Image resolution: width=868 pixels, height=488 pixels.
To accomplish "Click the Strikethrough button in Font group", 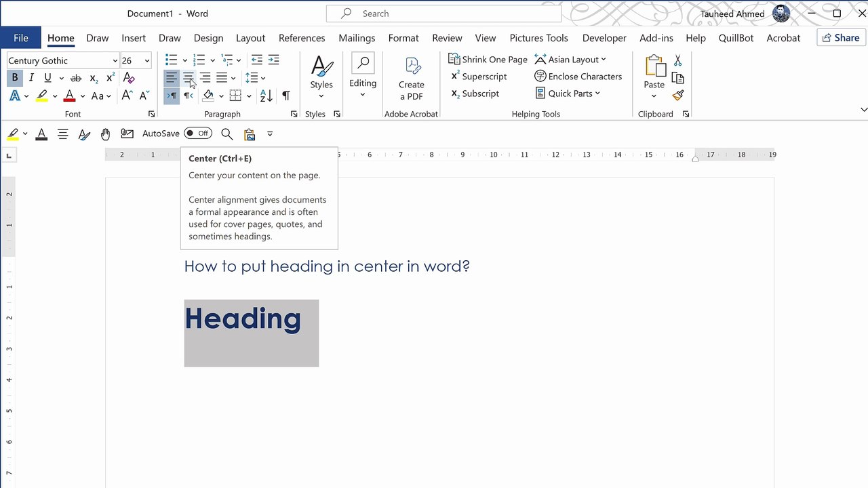I will pyautogui.click(x=76, y=78).
